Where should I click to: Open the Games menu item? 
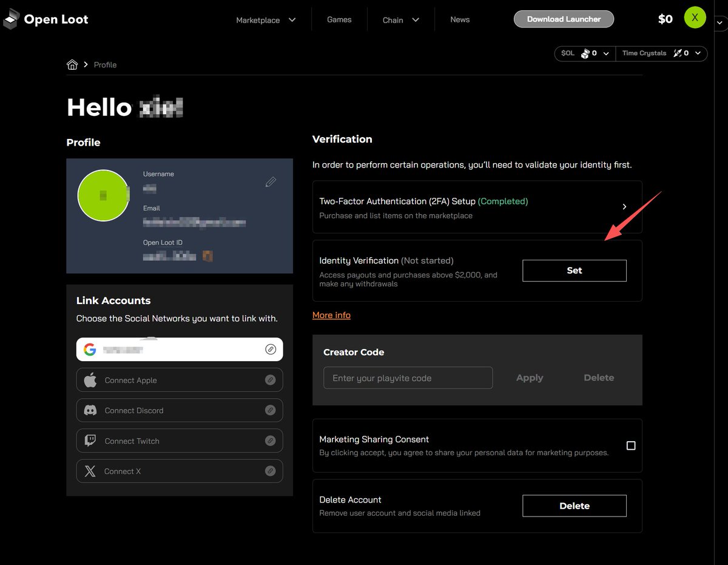tap(339, 19)
